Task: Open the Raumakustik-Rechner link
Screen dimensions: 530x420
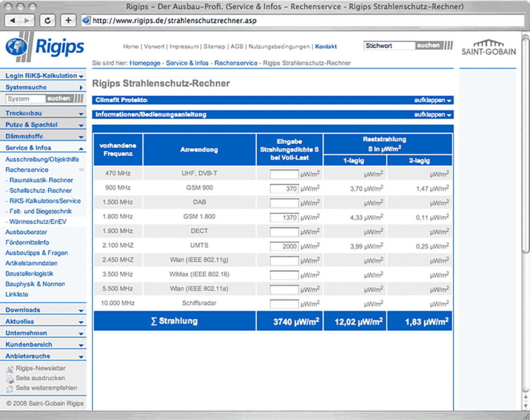Action: [x=41, y=180]
